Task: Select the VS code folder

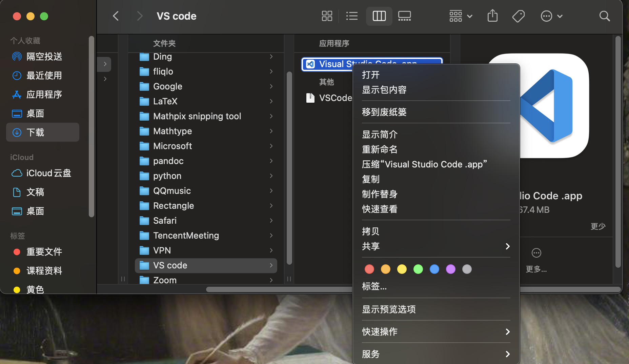Action: point(206,265)
